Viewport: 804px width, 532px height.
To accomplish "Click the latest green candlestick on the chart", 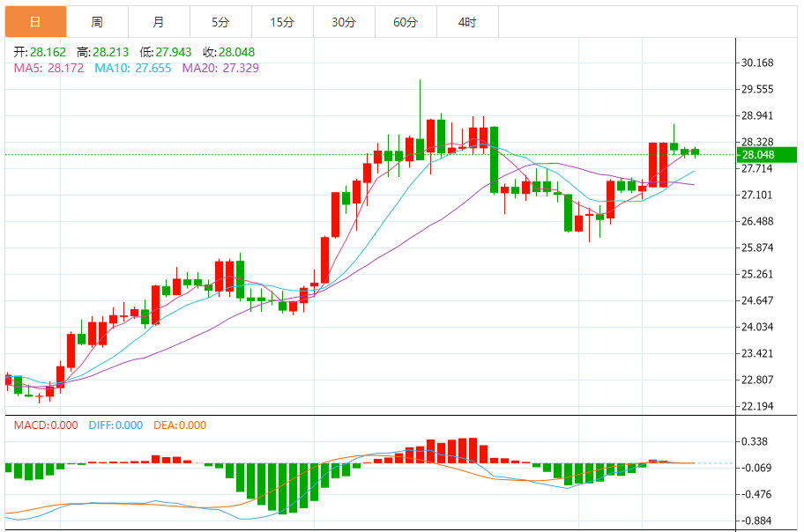I will tap(696, 151).
